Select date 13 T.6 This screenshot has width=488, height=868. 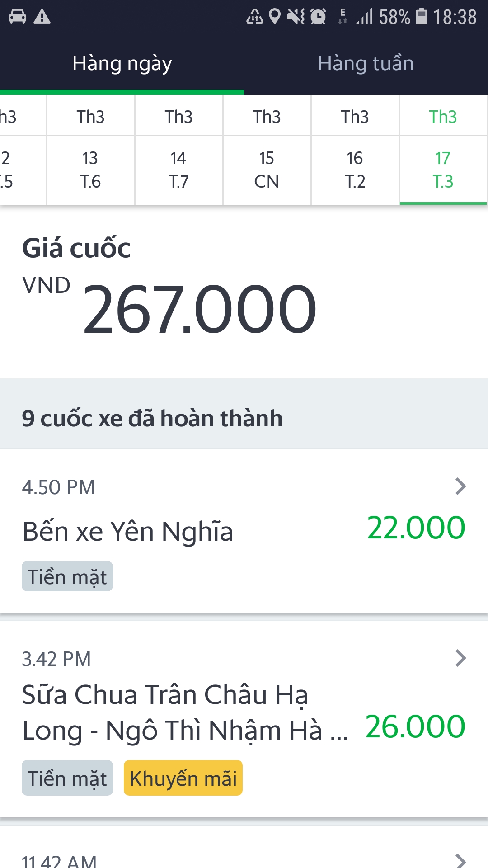tap(90, 170)
